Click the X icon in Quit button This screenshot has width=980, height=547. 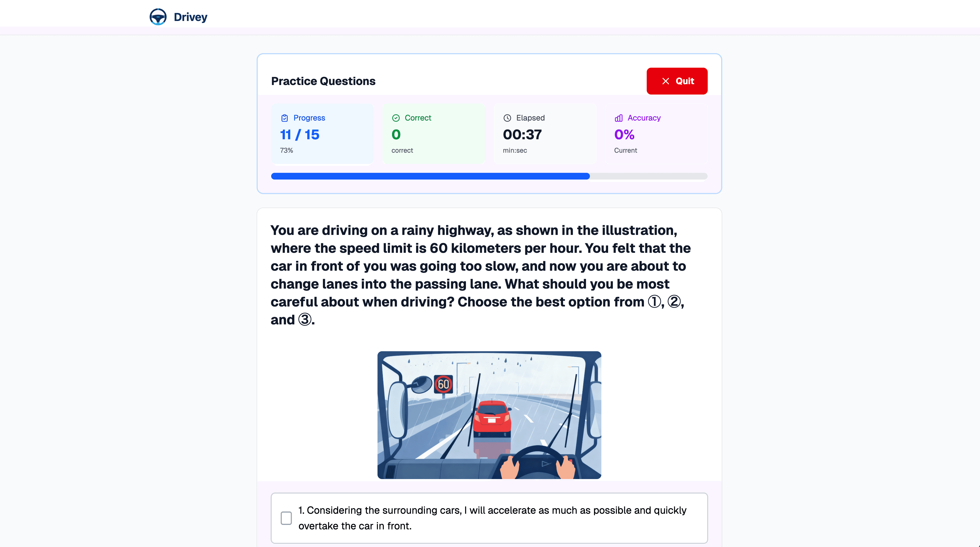665,81
